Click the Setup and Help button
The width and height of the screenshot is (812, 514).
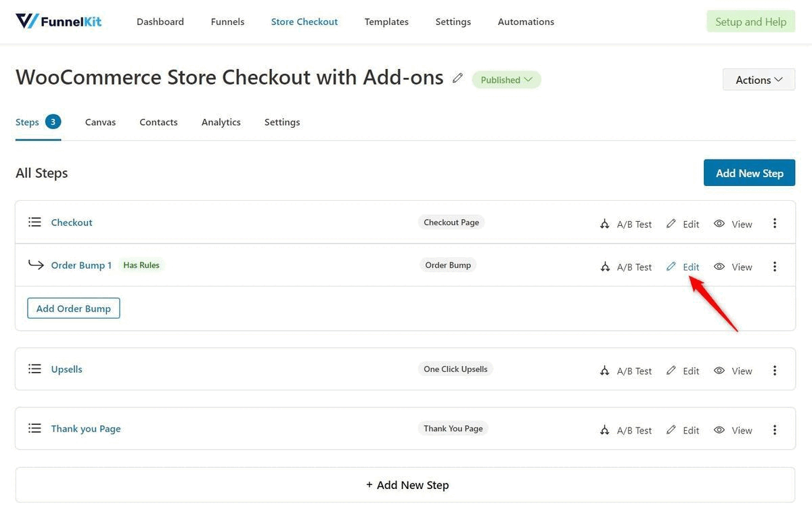(751, 22)
